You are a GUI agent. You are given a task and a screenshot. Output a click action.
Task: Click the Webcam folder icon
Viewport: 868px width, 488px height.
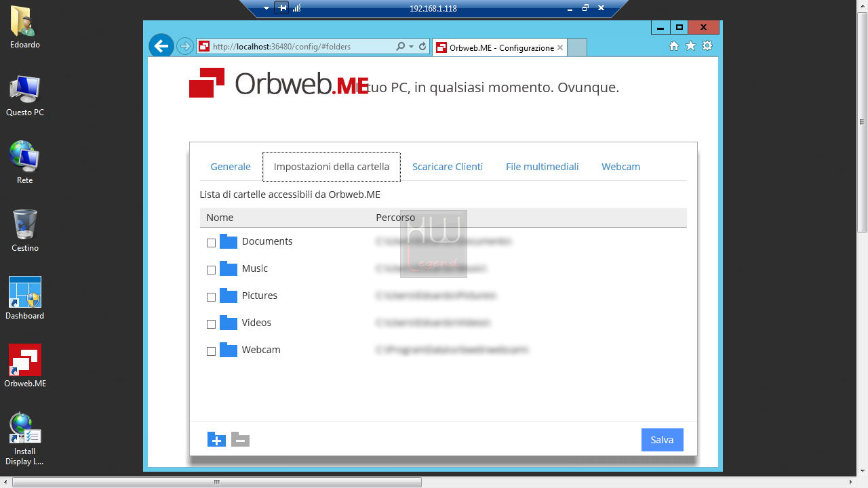[x=229, y=350]
